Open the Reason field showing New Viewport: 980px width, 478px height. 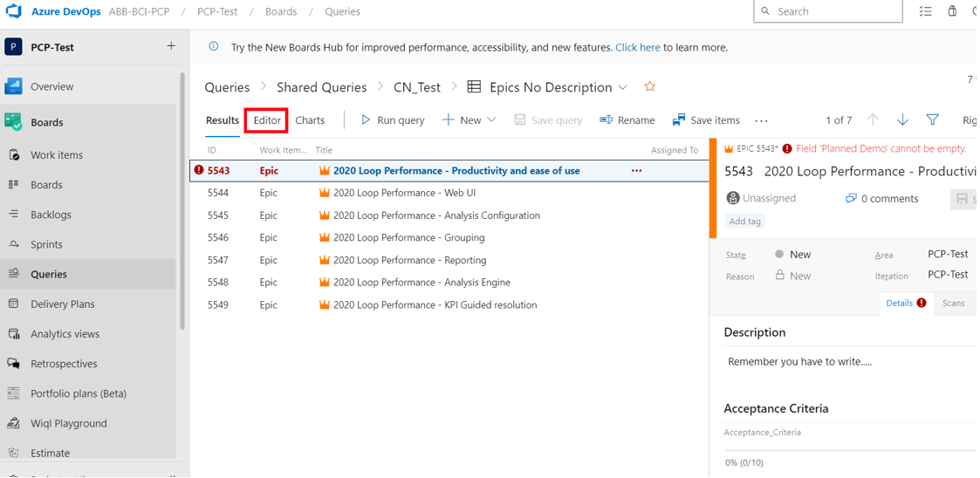click(x=792, y=276)
